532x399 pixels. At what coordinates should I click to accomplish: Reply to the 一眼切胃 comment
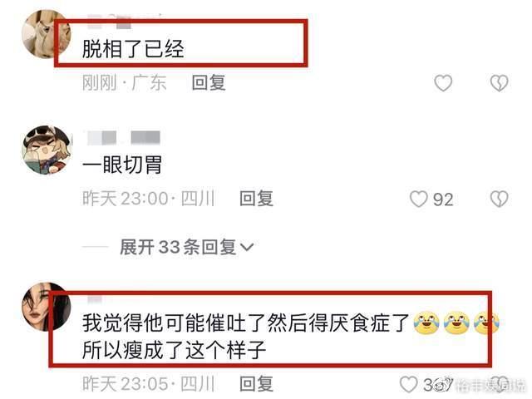[x=256, y=199]
